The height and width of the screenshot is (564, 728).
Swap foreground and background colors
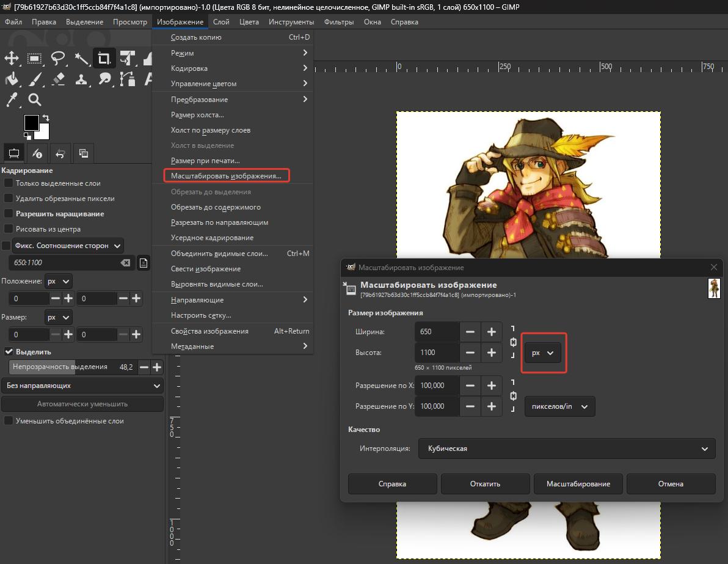point(45,117)
